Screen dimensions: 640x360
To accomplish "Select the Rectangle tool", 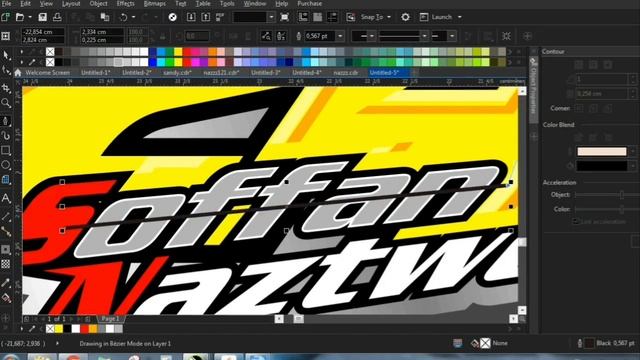I will tap(6, 150).
